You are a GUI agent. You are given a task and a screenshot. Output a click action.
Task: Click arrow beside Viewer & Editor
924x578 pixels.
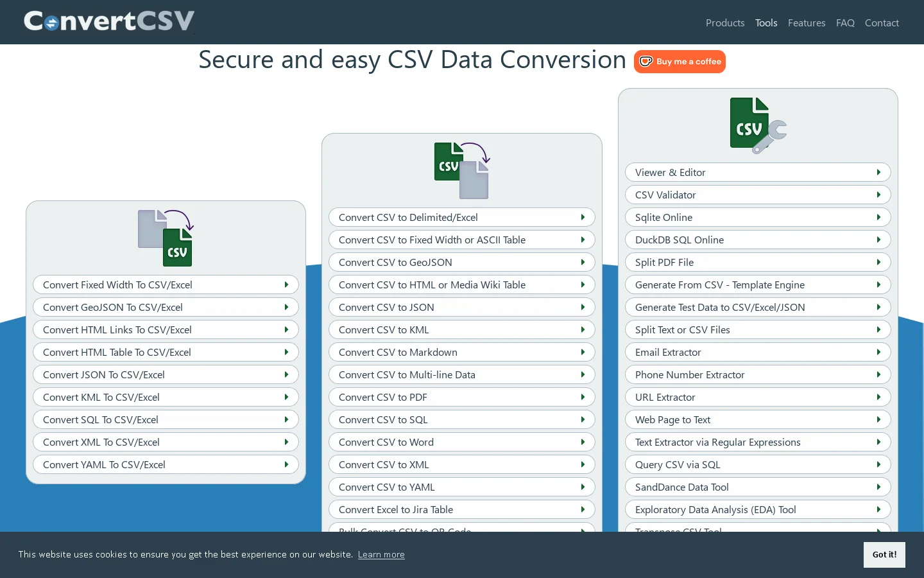click(878, 172)
